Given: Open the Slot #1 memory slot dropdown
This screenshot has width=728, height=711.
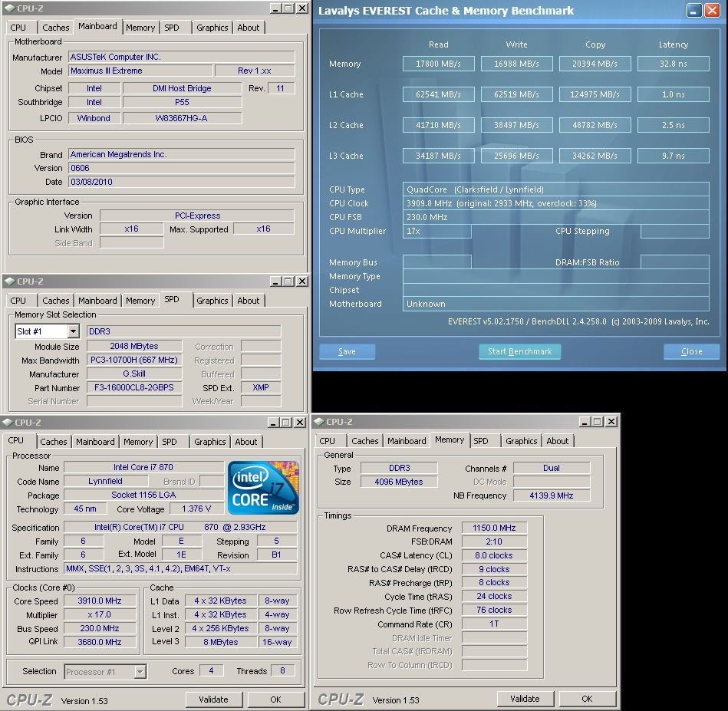Looking at the screenshot, I should 73,331.
